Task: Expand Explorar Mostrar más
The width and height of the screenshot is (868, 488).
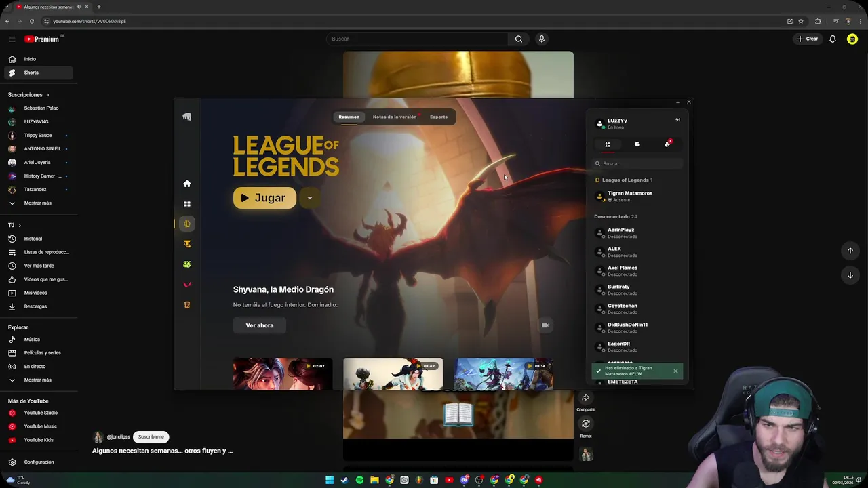Action: (x=38, y=380)
